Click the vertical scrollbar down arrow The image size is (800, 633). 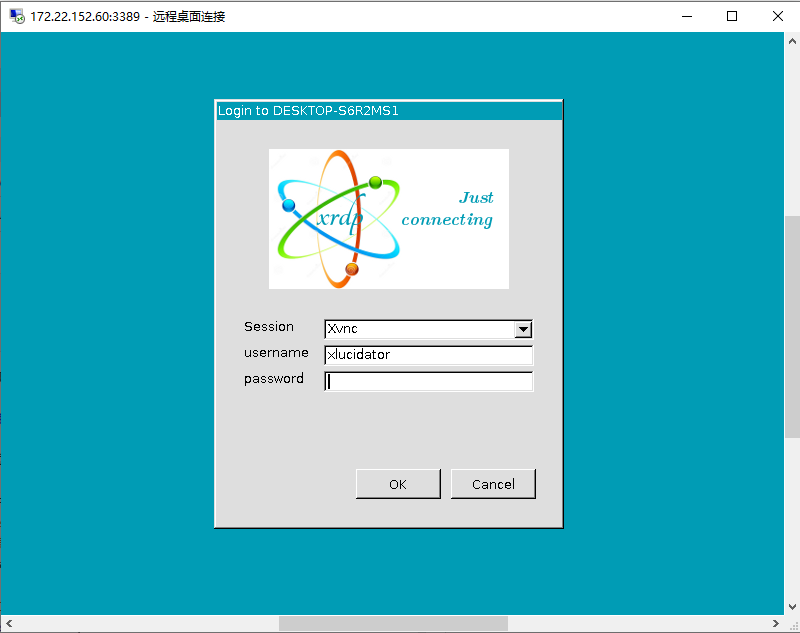tap(792, 606)
